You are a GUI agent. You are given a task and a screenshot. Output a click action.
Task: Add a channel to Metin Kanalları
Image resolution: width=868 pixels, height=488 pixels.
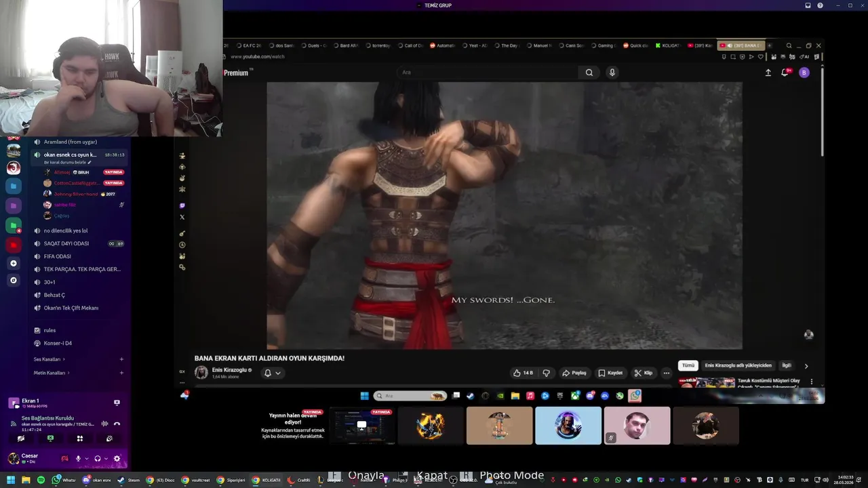[x=121, y=373]
